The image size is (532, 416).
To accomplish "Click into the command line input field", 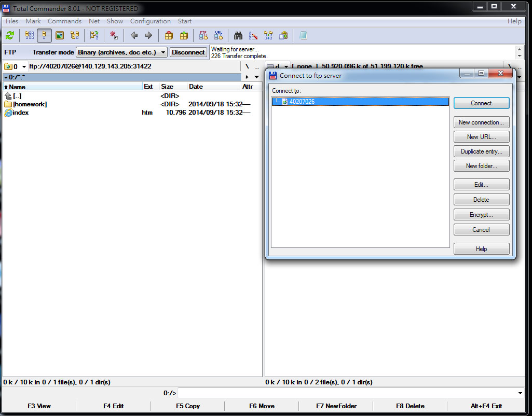I will 347,393.
